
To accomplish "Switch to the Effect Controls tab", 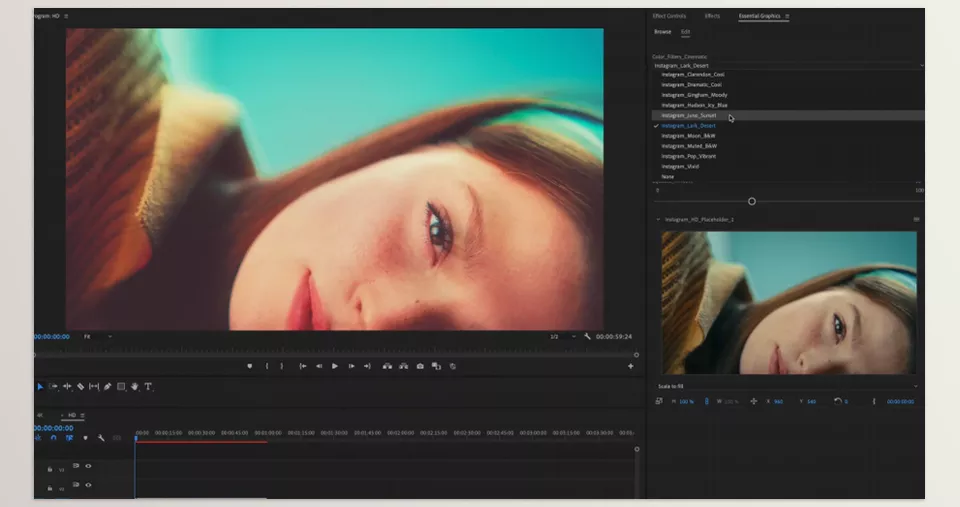I will tap(669, 16).
